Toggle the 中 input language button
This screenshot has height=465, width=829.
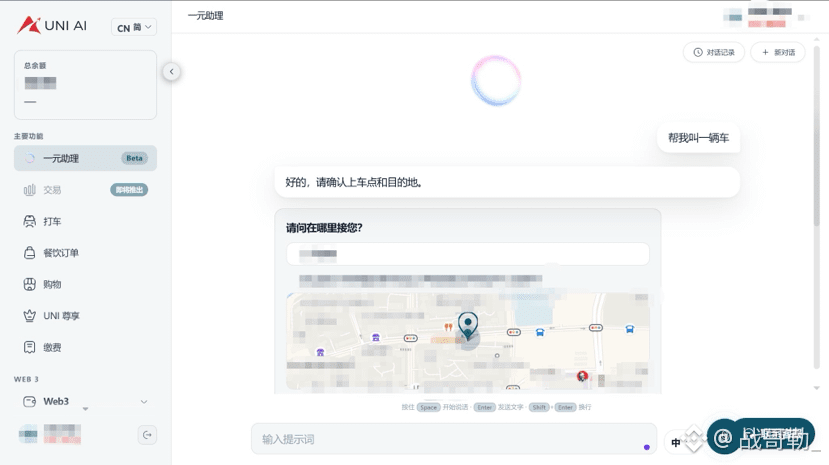(x=676, y=442)
